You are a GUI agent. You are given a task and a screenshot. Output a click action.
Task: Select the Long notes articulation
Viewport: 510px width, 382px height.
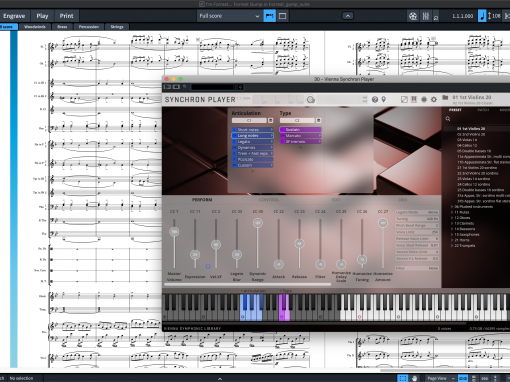click(x=253, y=136)
